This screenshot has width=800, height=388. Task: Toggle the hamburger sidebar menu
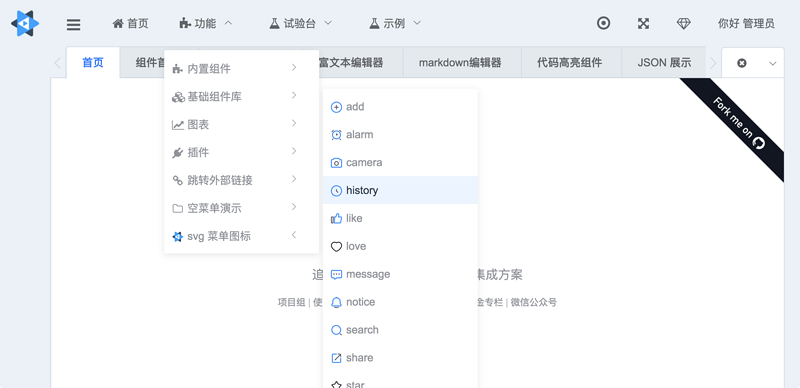tap(73, 24)
